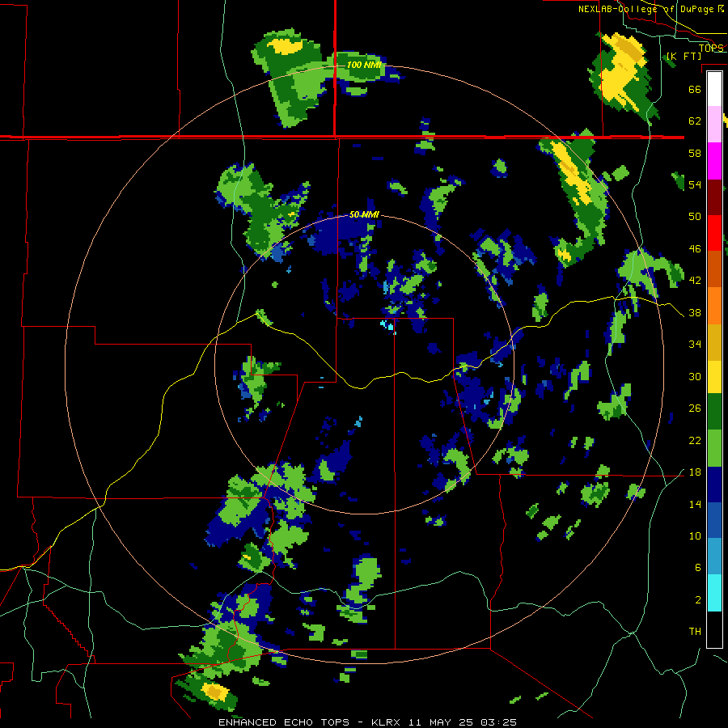Viewport: 728px width, 728px height.
Task: Click the legend value 42
Action: (x=695, y=281)
